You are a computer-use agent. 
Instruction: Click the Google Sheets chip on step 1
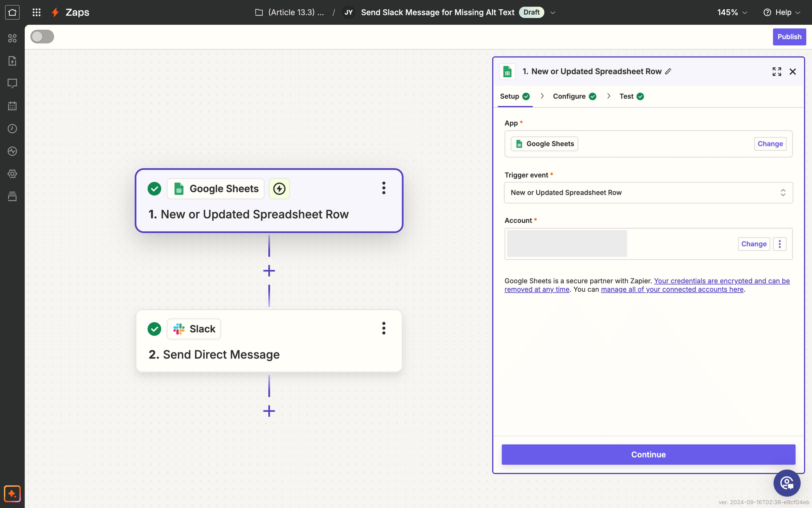pyautogui.click(x=216, y=189)
